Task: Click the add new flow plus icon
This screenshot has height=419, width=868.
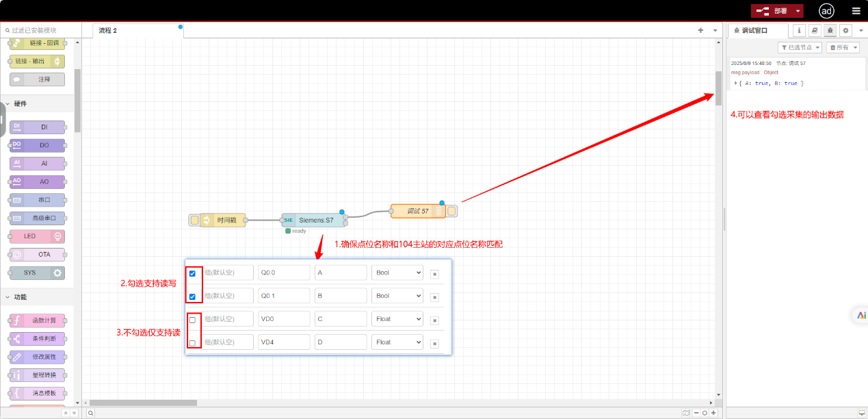Action: (x=700, y=30)
